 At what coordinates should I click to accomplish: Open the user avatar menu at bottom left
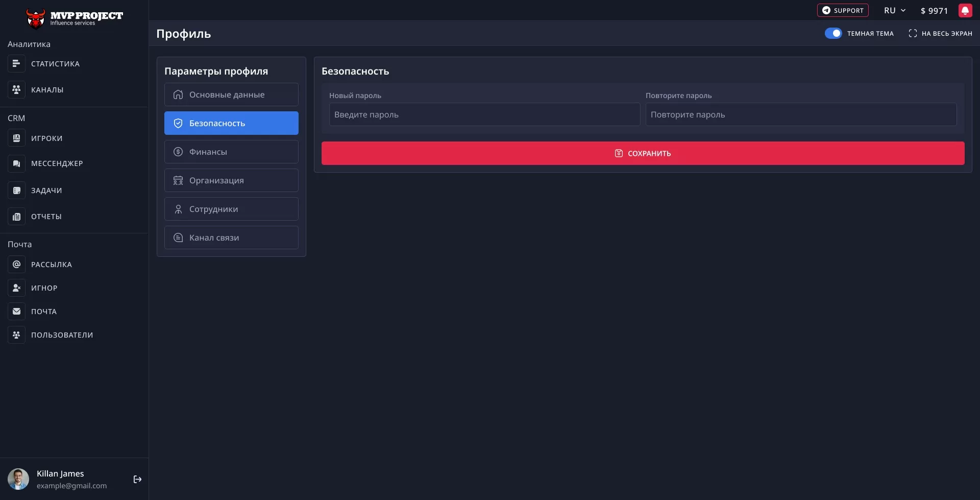click(18, 479)
